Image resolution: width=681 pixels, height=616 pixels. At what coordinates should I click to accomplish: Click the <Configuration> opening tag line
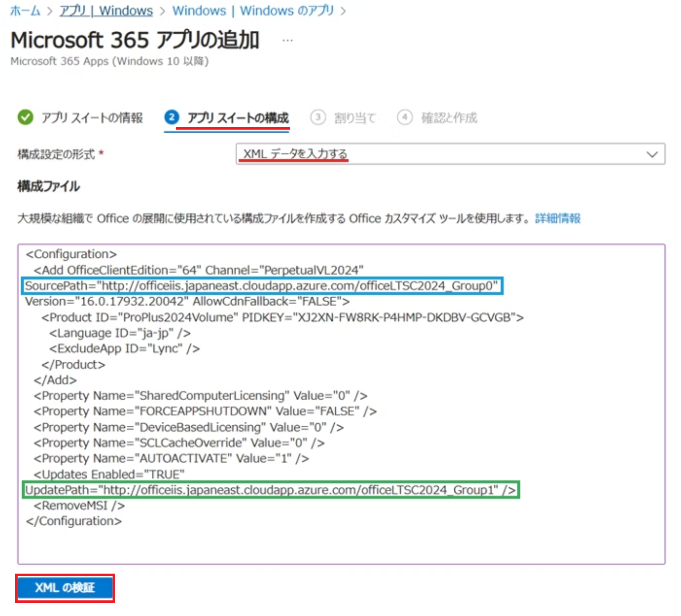click(71, 254)
